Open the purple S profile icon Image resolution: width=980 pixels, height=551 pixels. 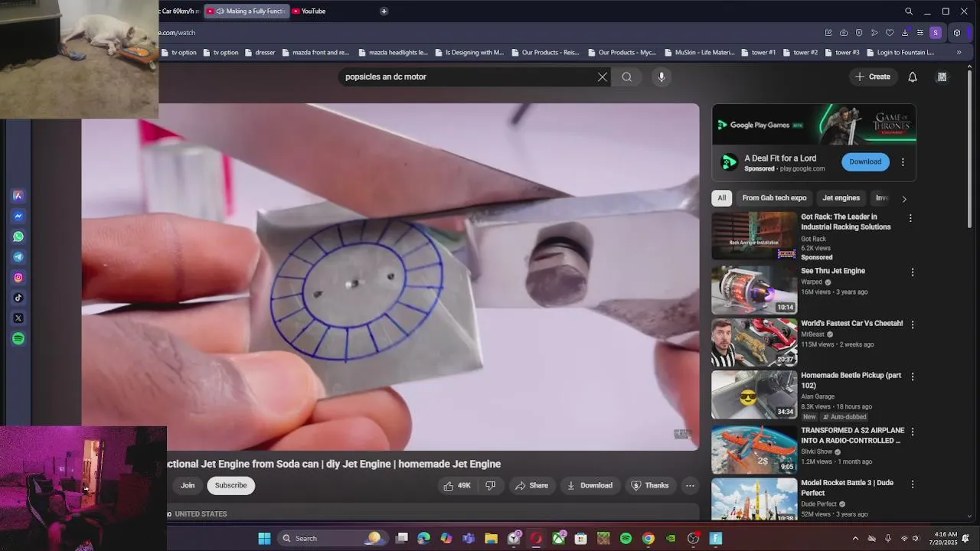pyautogui.click(x=936, y=33)
